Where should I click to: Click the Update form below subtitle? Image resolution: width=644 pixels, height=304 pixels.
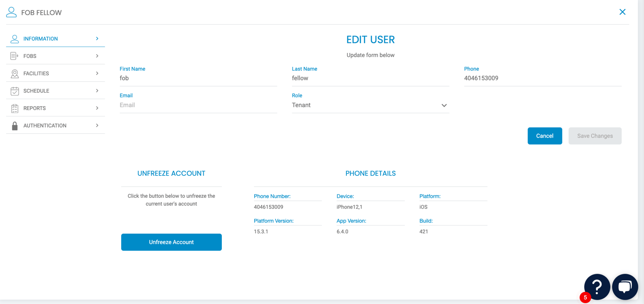370,55
